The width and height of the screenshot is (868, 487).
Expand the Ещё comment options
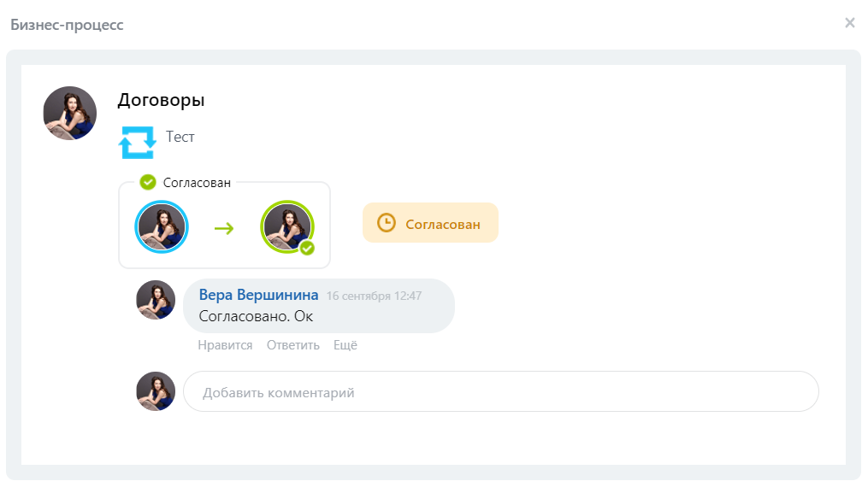click(345, 345)
